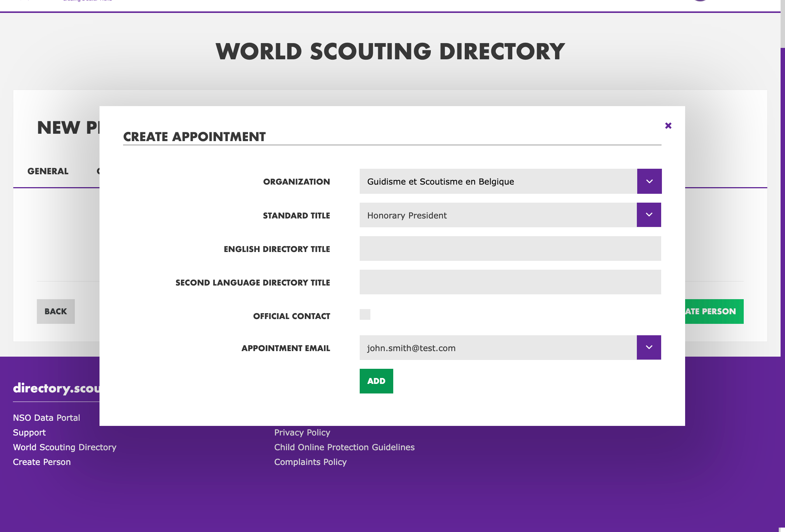Open the NSO Data Portal footer link
785x532 pixels.
tap(46, 418)
